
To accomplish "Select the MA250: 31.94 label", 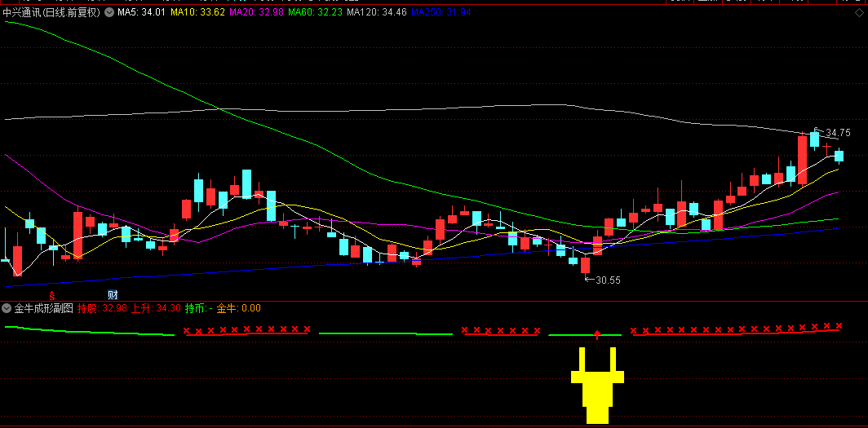I will [441, 11].
